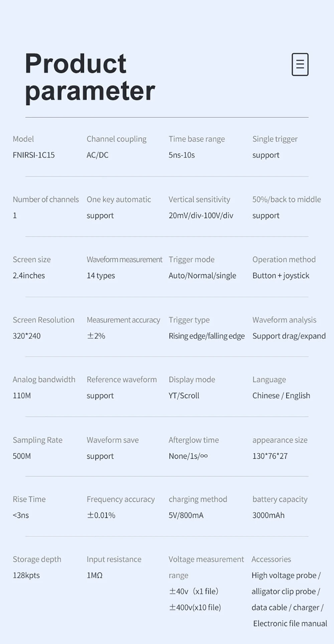
Task: Click the 128kpts storage depth value
Action: [x=26, y=575]
